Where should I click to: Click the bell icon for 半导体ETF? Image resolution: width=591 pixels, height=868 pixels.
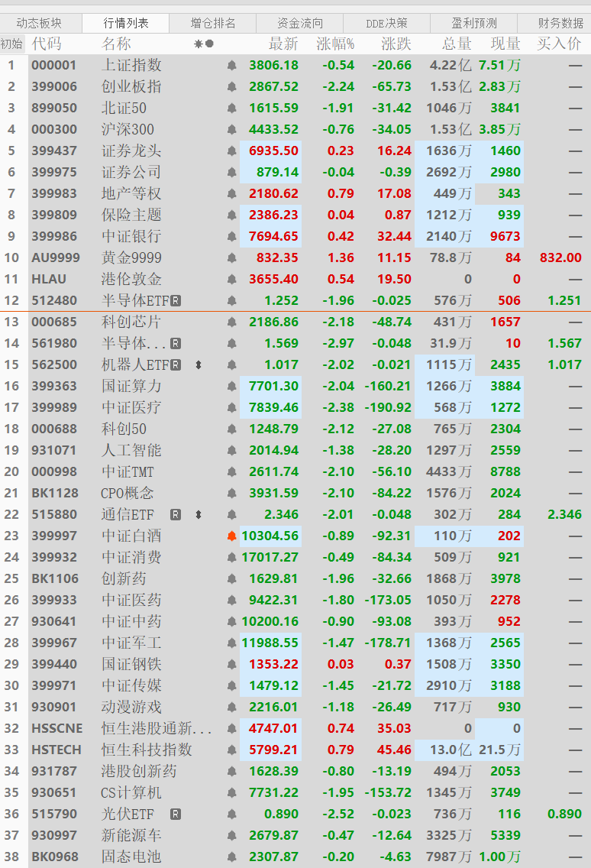(x=232, y=300)
